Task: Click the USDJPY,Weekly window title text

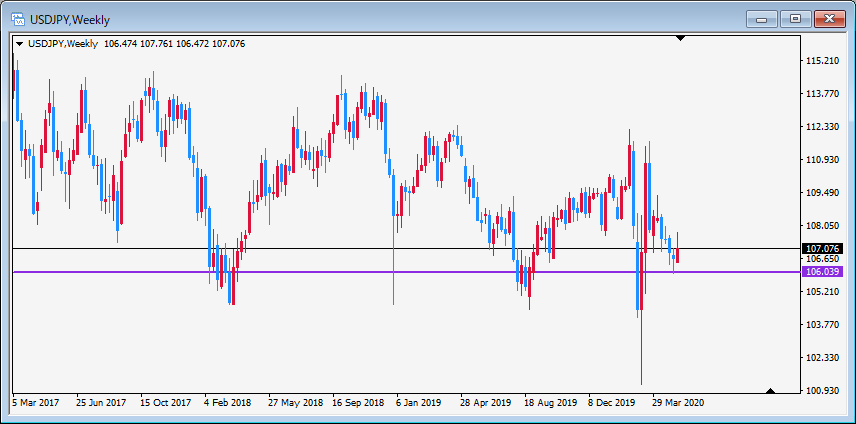Action: click(70, 20)
